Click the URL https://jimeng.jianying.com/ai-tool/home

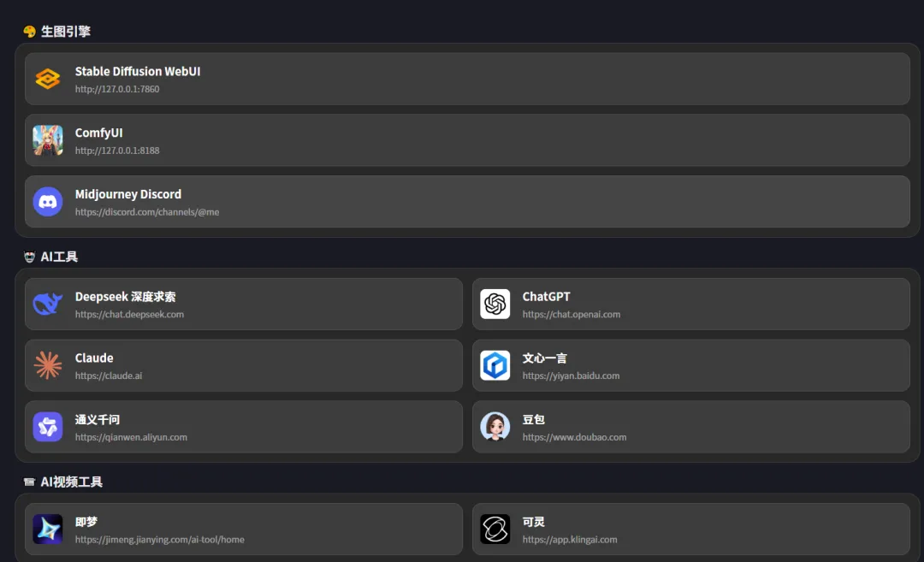[160, 540]
